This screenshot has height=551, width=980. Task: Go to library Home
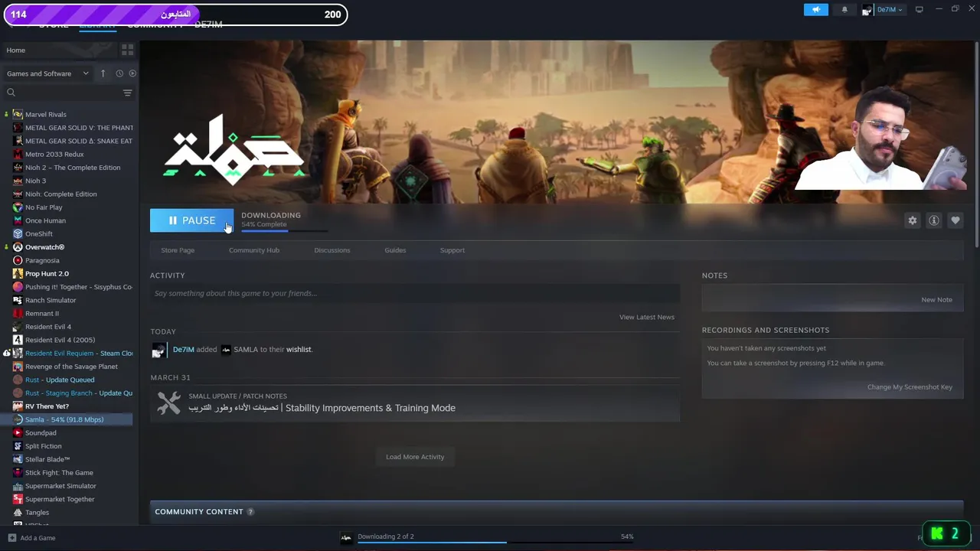tap(16, 50)
